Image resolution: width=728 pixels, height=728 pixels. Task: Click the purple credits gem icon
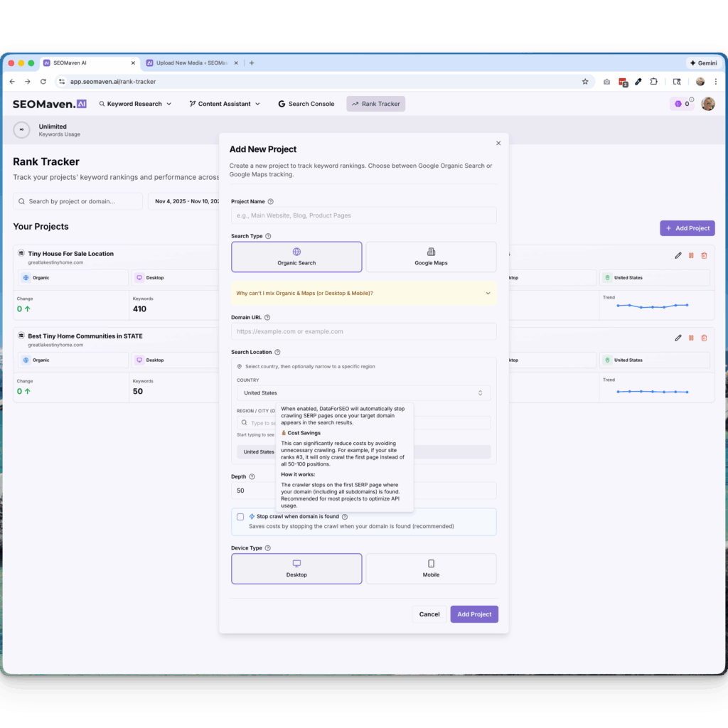pyautogui.click(x=678, y=104)
